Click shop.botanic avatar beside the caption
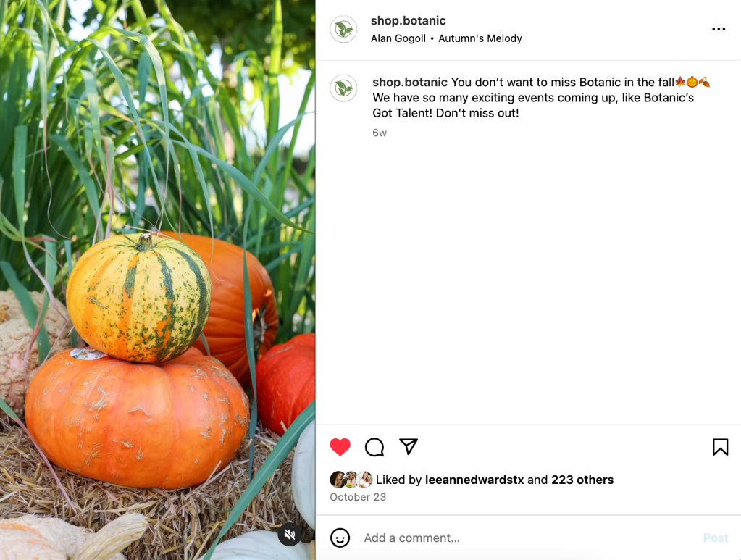 click(x=343, y=88)
